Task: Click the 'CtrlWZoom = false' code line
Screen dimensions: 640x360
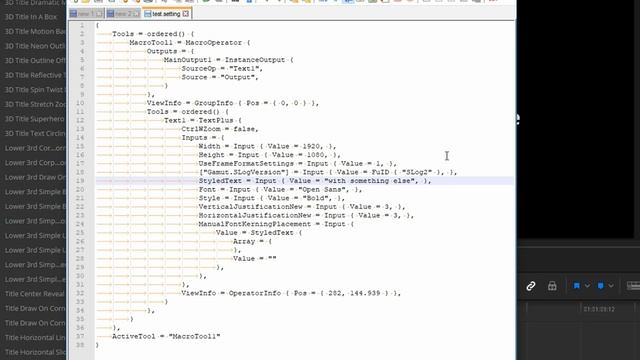Action: tap(220, 129)
